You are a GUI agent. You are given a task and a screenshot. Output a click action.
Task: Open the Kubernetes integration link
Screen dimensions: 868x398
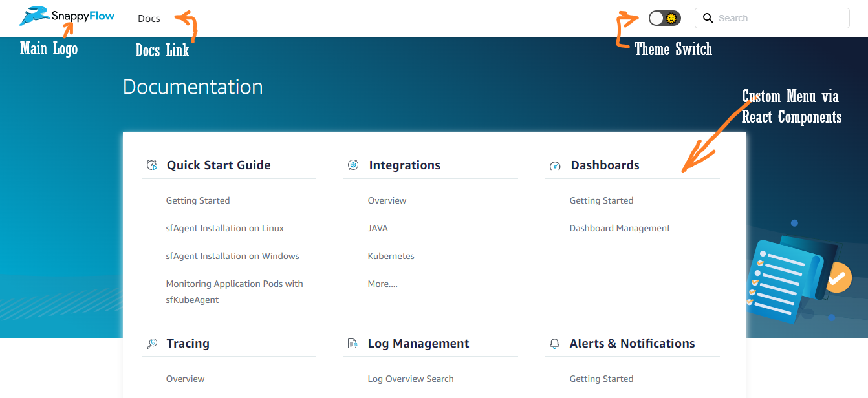tap(391, 256)
